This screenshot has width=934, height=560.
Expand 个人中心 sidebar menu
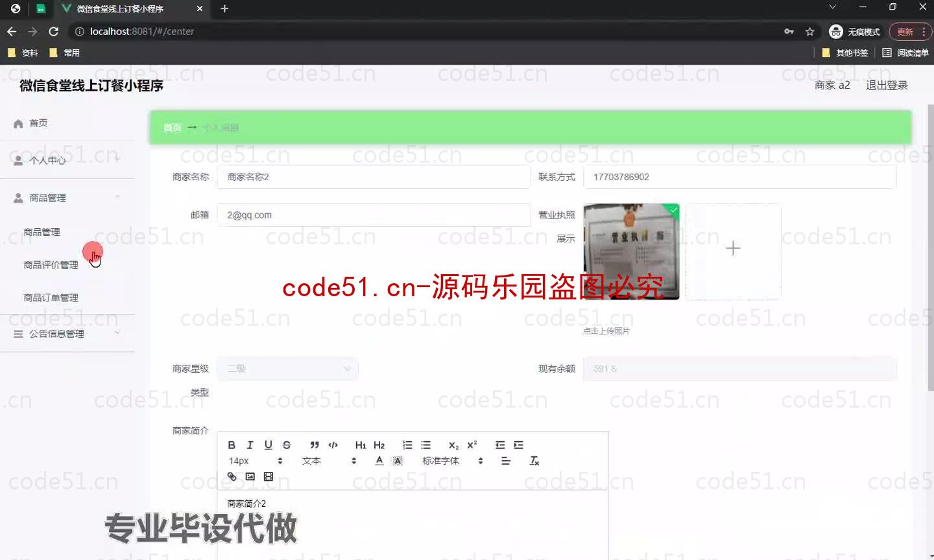tap(67, 160)
